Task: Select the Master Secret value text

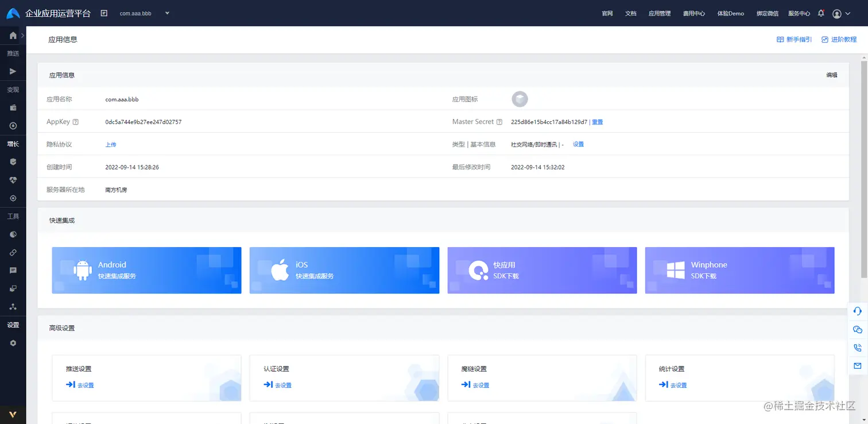Action: click(549, 122)
